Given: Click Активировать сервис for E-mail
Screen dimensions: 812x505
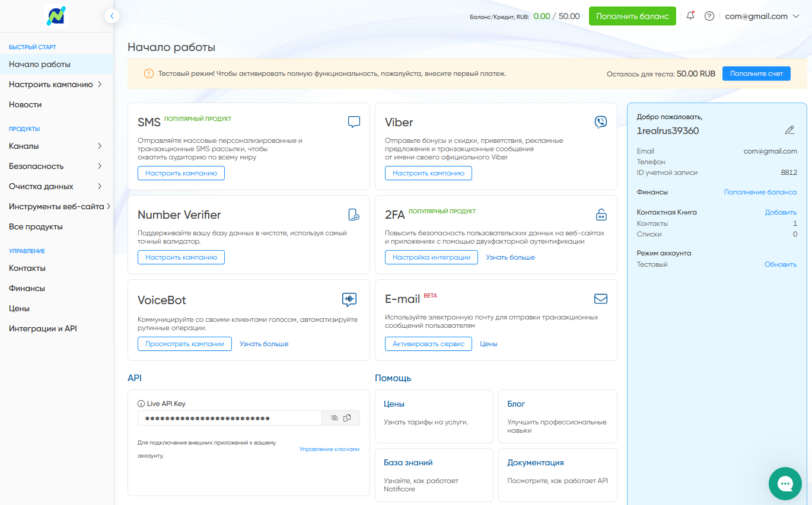Looking at the screenshot, I should tap(428, 344).
